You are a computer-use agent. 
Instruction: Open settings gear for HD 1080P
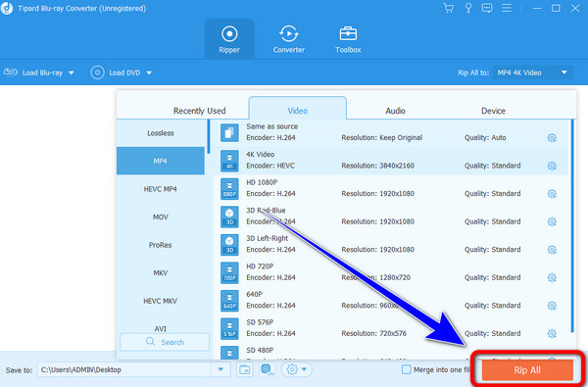[x=552, y=194]
